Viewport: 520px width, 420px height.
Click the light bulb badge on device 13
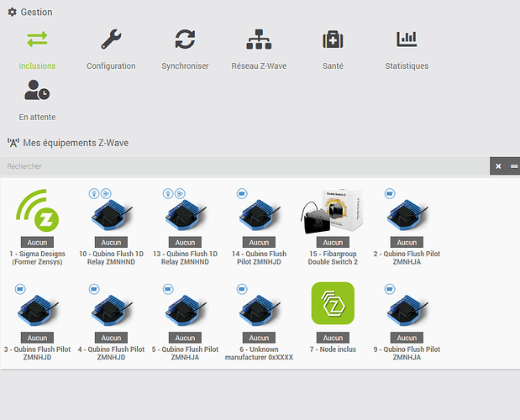click(168, 193)
